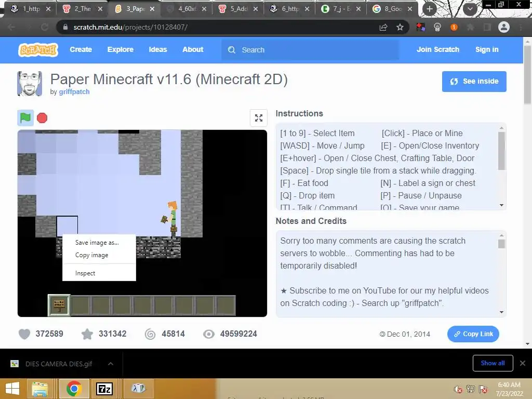Reload the page
Screen dimensions: 532x399
[45, 27]
